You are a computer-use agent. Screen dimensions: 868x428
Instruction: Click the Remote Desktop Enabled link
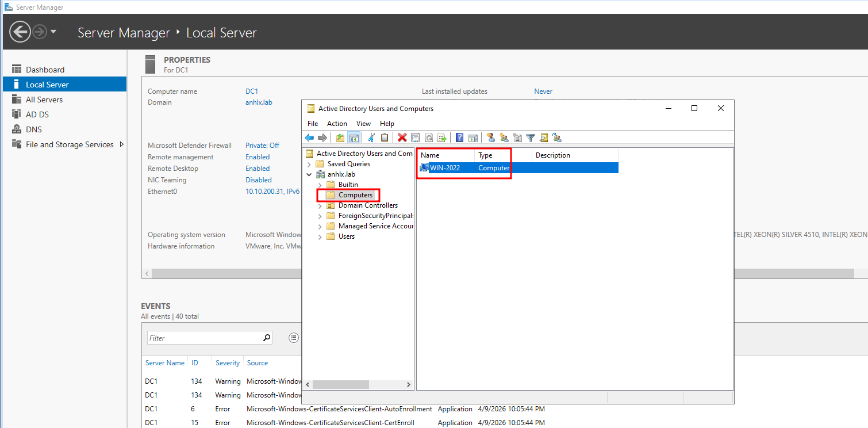(258, 169)
